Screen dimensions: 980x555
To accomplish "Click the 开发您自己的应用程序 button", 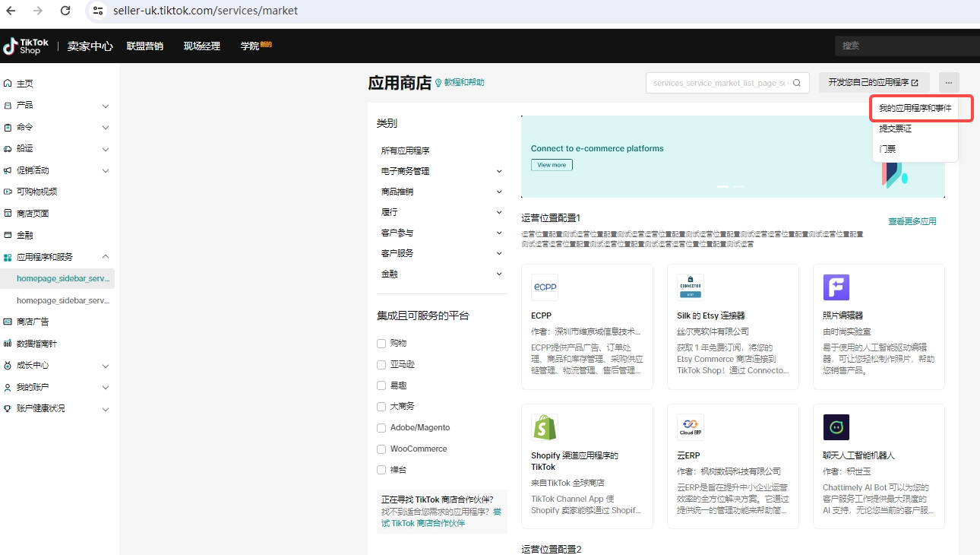I will coord(874,82).
